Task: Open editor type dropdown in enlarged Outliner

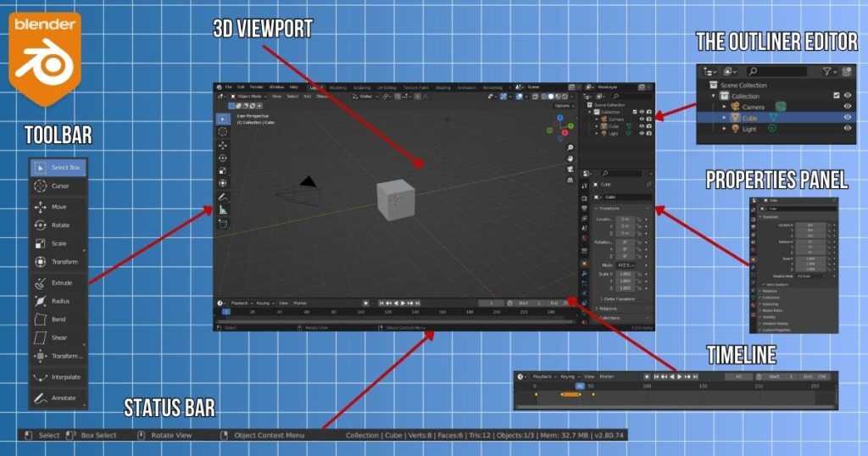Action: (x=709, y=71)
